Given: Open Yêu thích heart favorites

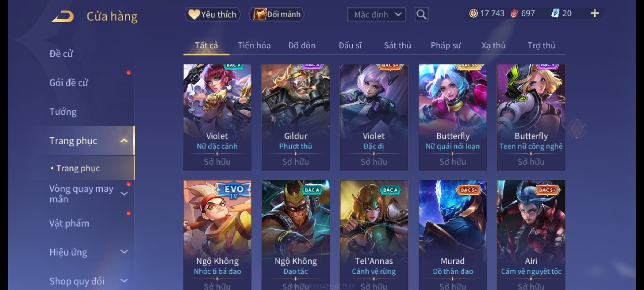Looking at the screenshot, I should [213, 14].
